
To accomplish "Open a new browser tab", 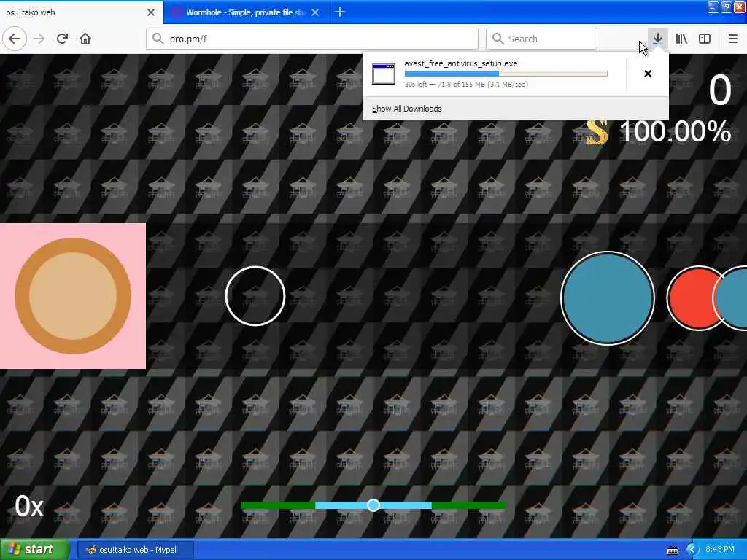I will (x=340, y=12).
